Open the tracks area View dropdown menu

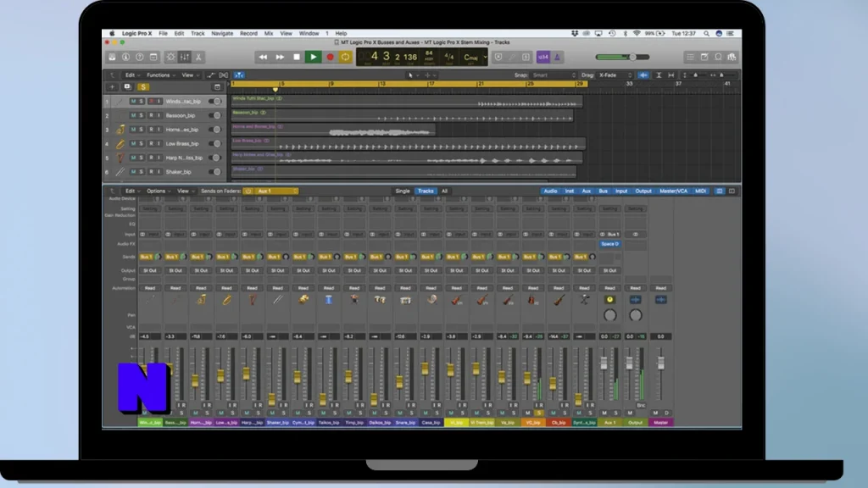click(189, 75)
